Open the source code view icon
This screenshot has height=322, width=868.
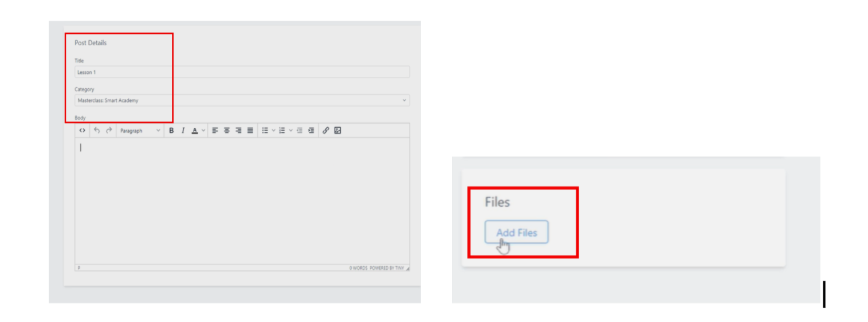(x=83, y=131)
